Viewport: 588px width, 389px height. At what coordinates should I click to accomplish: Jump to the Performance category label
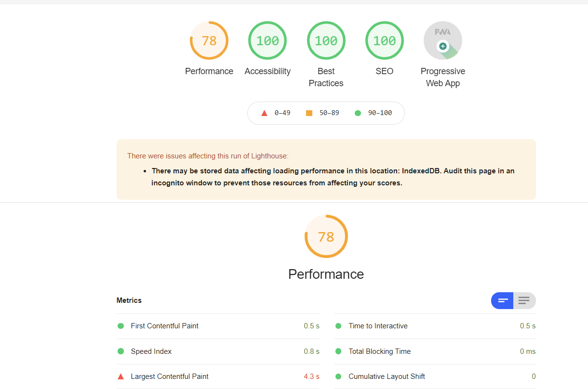pyautogui.click(x=209, y=71)
